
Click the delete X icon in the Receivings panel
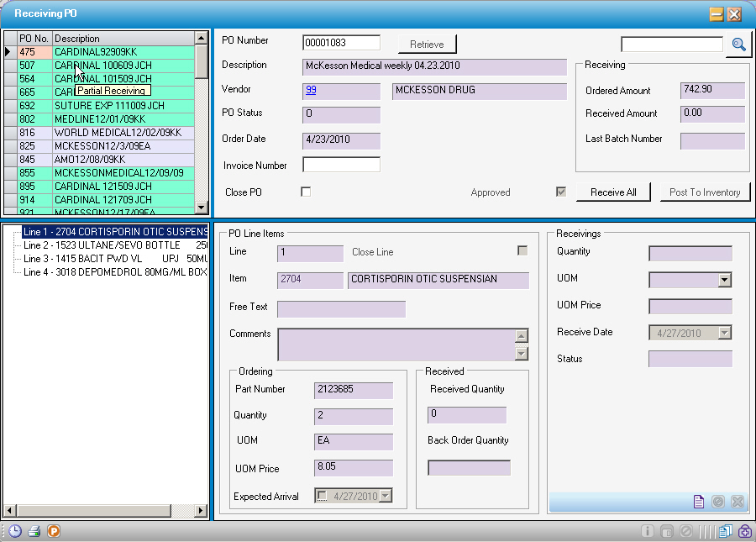point(738,502)
